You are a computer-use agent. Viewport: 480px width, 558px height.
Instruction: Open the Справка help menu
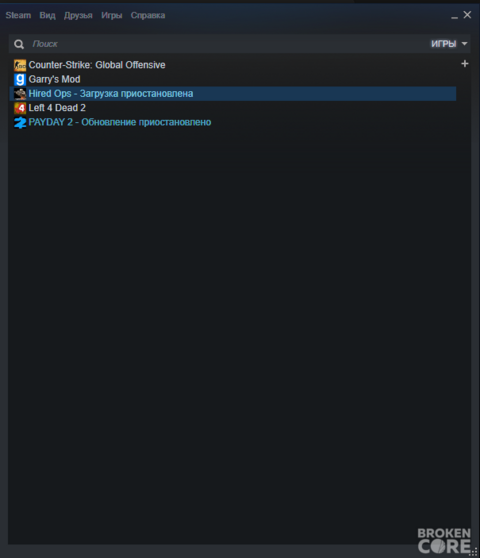[x=148, y=15]
